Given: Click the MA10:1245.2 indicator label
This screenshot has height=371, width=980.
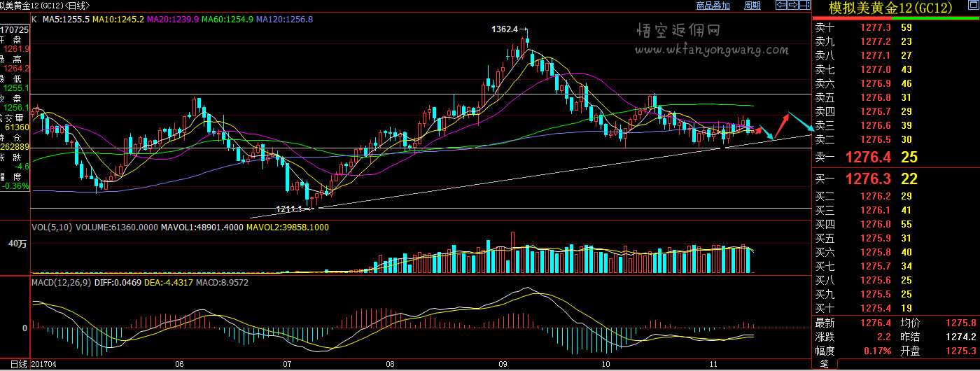Looking at the screenshot, I should point(118,20).
